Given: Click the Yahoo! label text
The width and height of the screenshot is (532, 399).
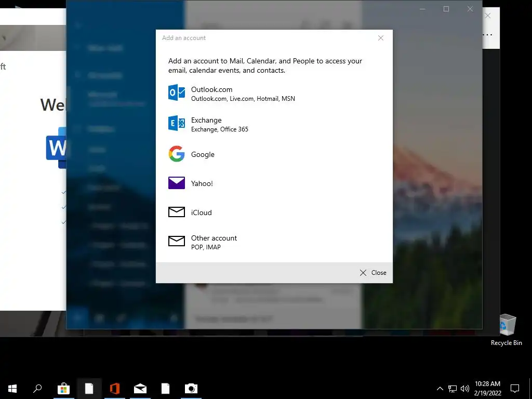Looking at the screenshot, I should pos(202,183).
